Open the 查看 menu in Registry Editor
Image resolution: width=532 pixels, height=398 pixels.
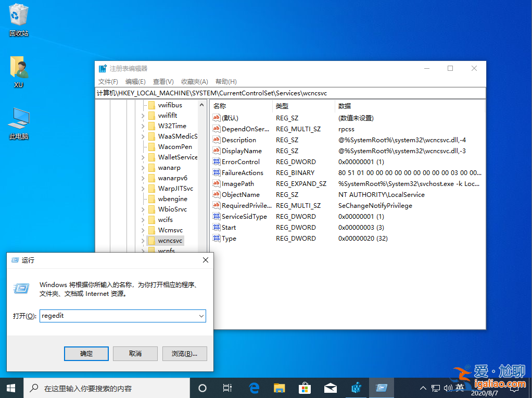click(163, 81)
